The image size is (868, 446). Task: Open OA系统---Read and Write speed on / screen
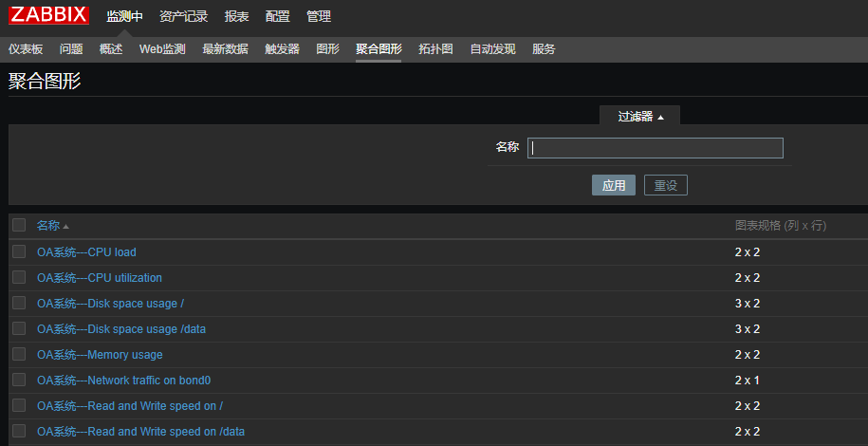tap(130, 406)
